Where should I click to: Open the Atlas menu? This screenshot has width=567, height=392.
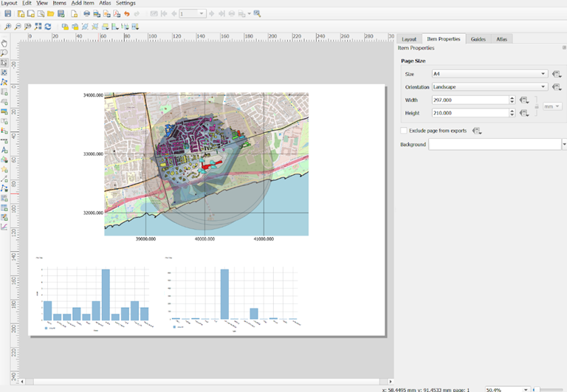[x=106, y=3]
